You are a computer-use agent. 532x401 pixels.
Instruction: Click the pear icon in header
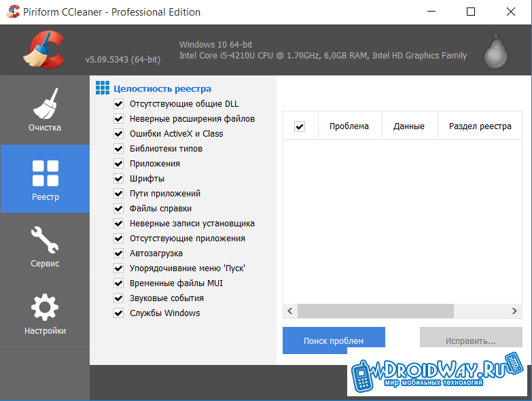(x=496, y=51)
